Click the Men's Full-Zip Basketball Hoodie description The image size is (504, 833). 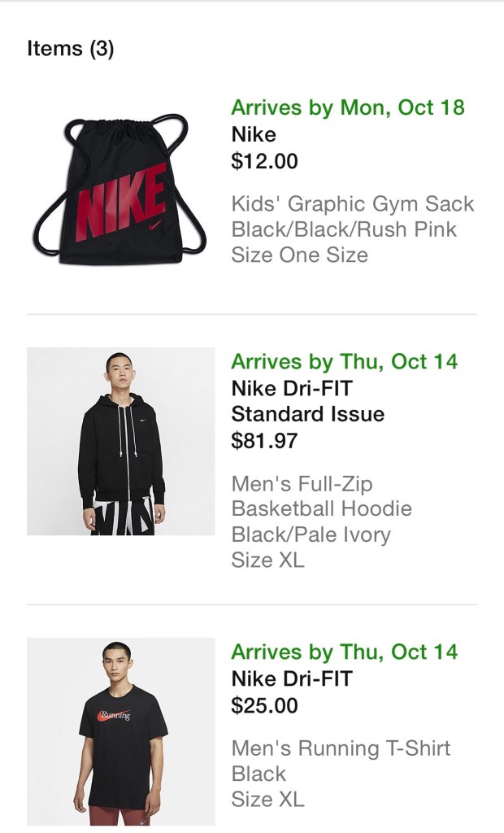tap(321, 496)
